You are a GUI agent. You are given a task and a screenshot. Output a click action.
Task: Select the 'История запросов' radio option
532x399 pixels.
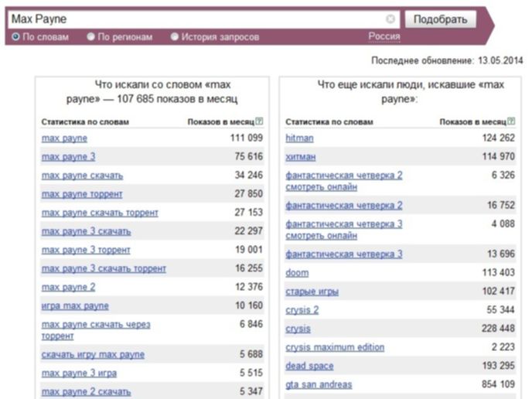tap(175, 36)
